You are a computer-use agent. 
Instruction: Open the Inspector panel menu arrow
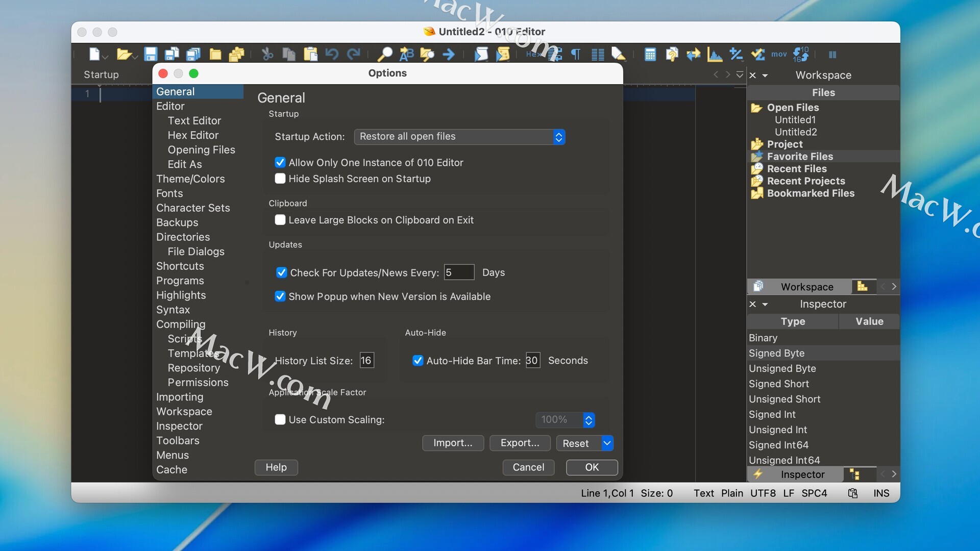[x=765, y=305]
